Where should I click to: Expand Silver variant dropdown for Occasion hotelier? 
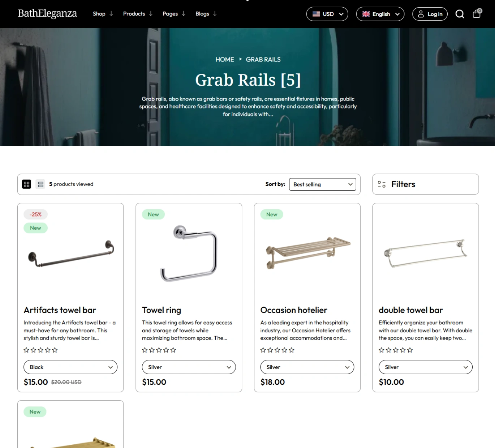[307, 367]
